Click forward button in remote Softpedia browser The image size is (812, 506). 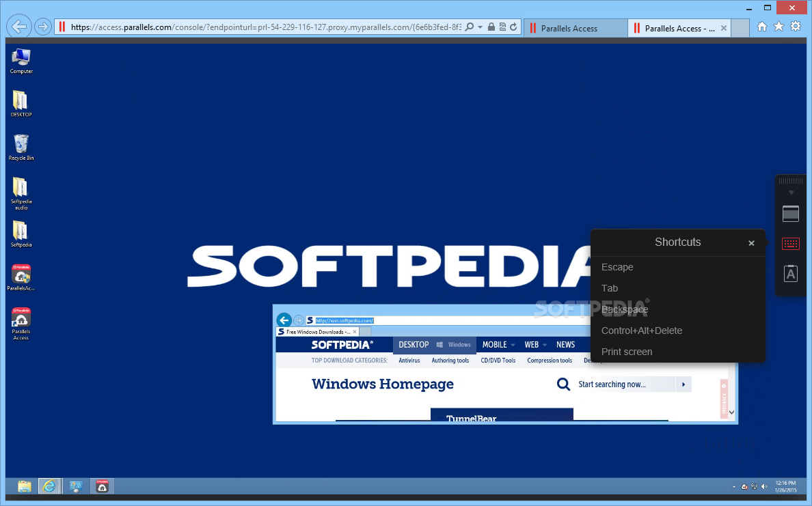[299, 320]
